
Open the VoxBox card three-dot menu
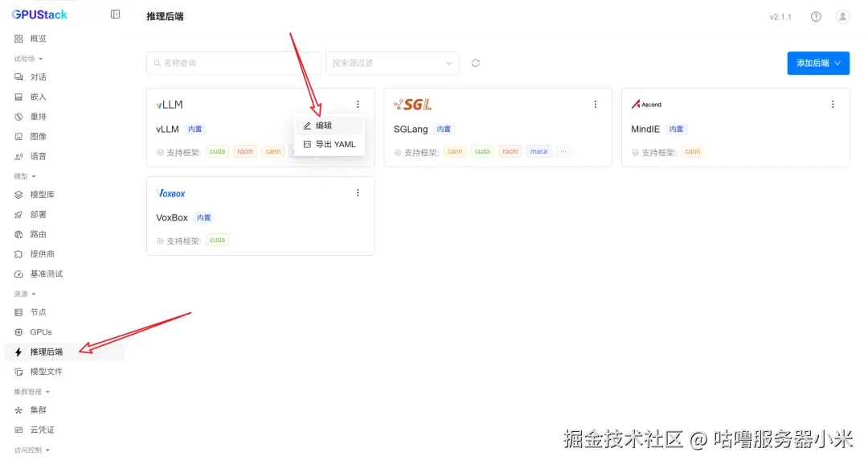358,193
